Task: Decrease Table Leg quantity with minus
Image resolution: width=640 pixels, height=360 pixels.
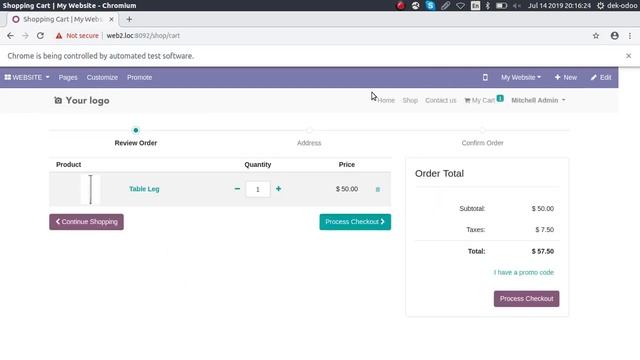Action: pyautogui.click(x=237, y=189)
